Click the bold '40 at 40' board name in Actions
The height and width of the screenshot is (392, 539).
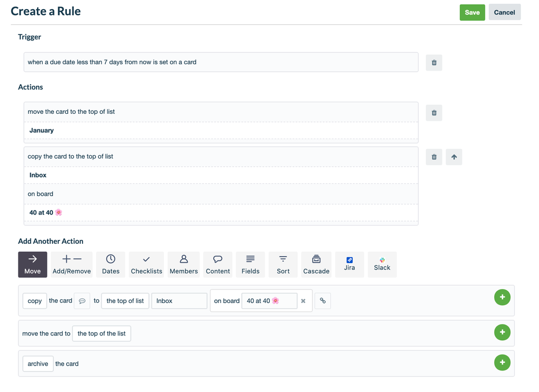(46, 212)
